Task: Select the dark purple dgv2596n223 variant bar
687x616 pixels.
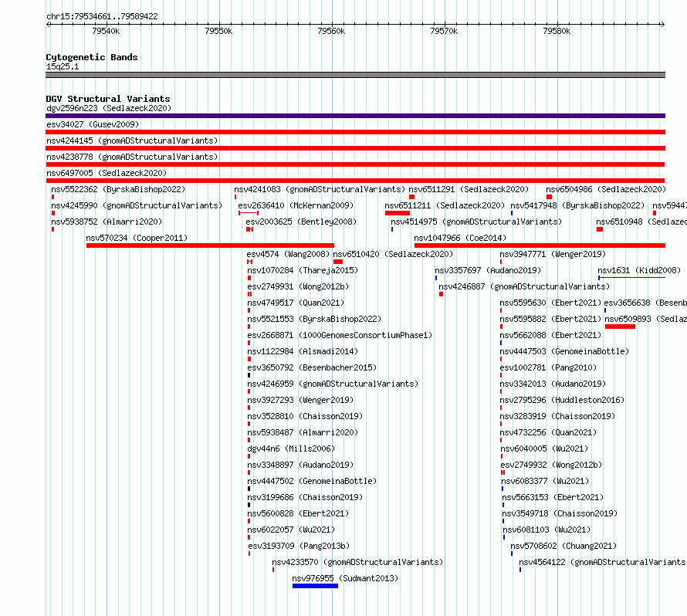Action: (355, 116)
